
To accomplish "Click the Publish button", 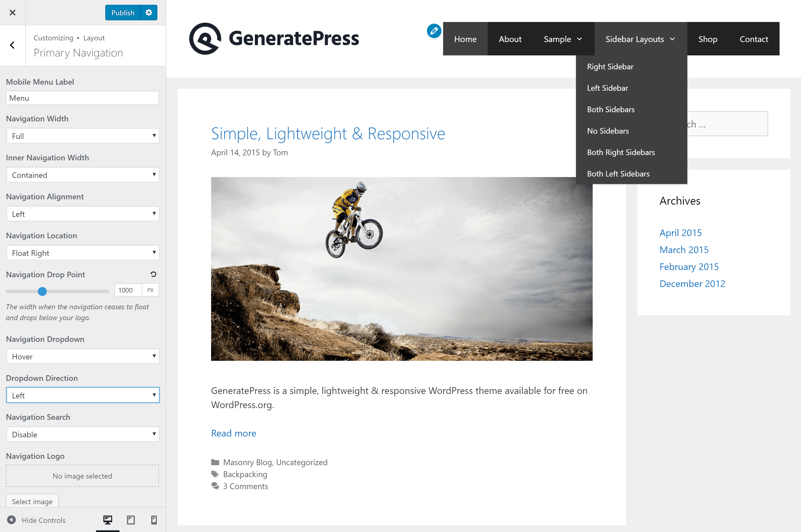I will click(123, 13).
